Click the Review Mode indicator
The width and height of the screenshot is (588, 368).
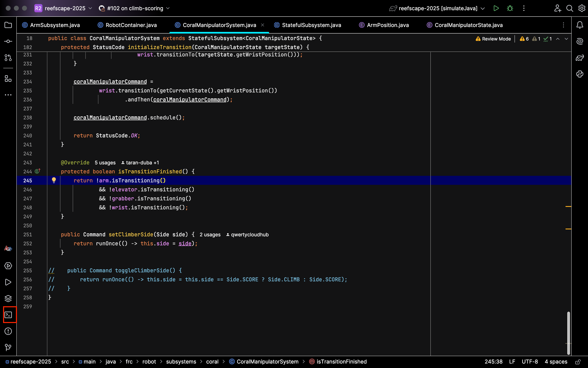pyautogui.click(x=493, y=39)
